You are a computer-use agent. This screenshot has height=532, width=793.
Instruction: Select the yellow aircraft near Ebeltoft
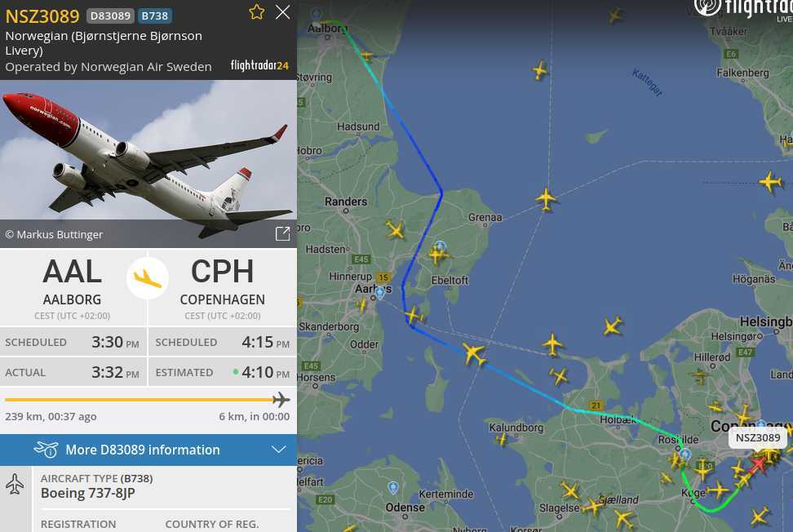point(438,255)
